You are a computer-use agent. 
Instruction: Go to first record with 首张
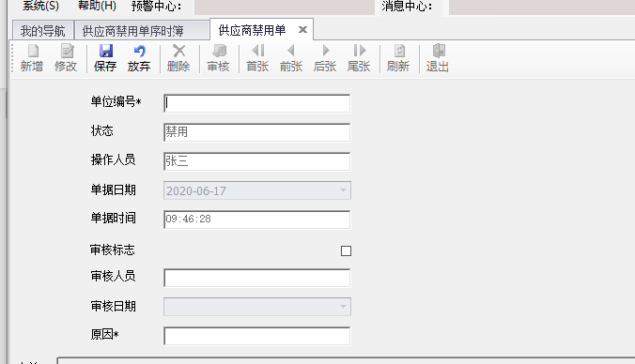[x=257, y=58]
